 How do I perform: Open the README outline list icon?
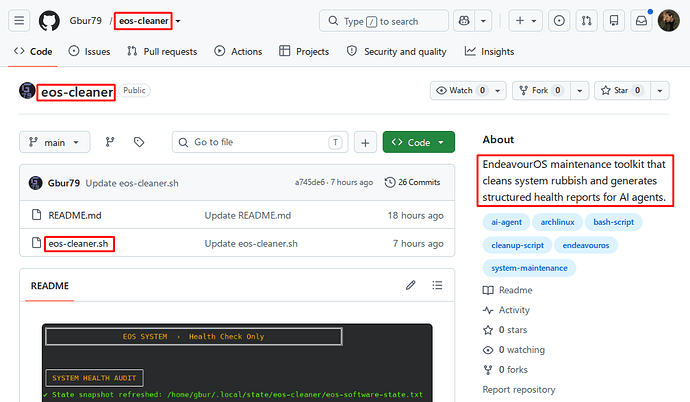[437, 285]
